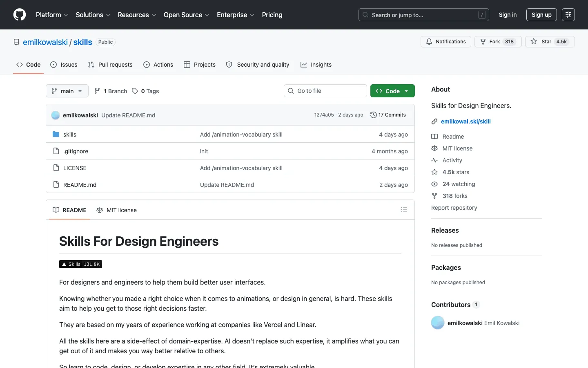The image size is (588, 368).
Task: Open skills row's Add /animation-vocabulary skill commit
Action: [x=241, y=135]
